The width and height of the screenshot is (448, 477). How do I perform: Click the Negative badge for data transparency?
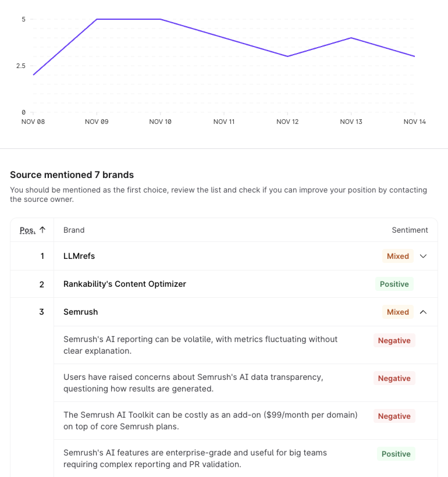coord(394,378)
